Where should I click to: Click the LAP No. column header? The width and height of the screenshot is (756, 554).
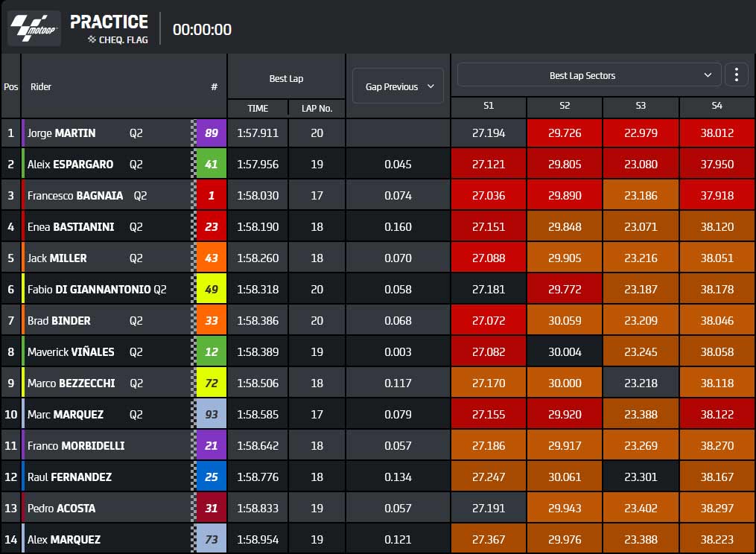tap(317, 108)
